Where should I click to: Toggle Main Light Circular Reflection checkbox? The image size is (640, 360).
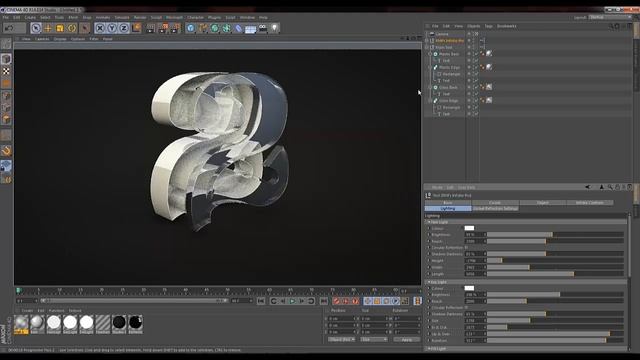click(x=466, y=247)
